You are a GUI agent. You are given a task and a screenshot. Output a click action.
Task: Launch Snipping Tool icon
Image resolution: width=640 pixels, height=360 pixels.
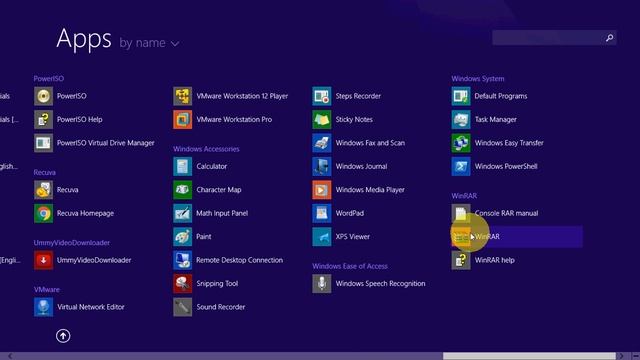[x=182, y=284]
